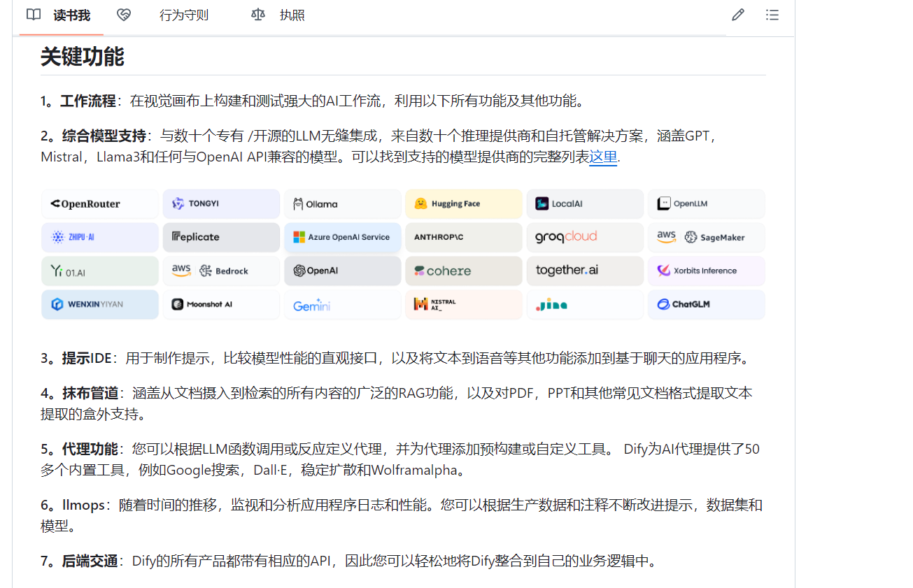Click the OpenLLM logo card
This screenshot has height=588, width=913.
[706, 203]
